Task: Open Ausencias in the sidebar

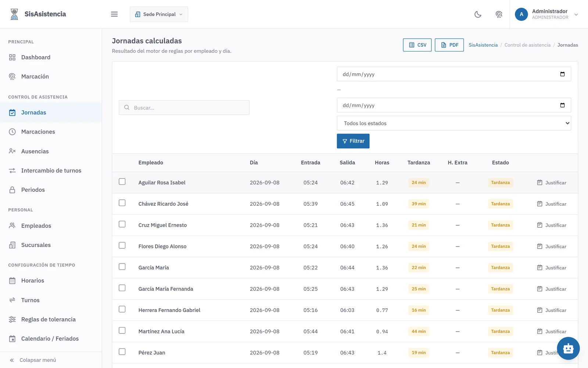Action: pyautogui.click(x=51, y=151)
